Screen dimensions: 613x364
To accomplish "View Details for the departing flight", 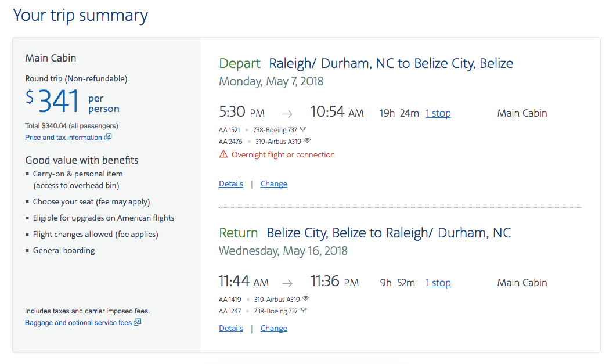I will pyautogui.click(x=230, y=184).
